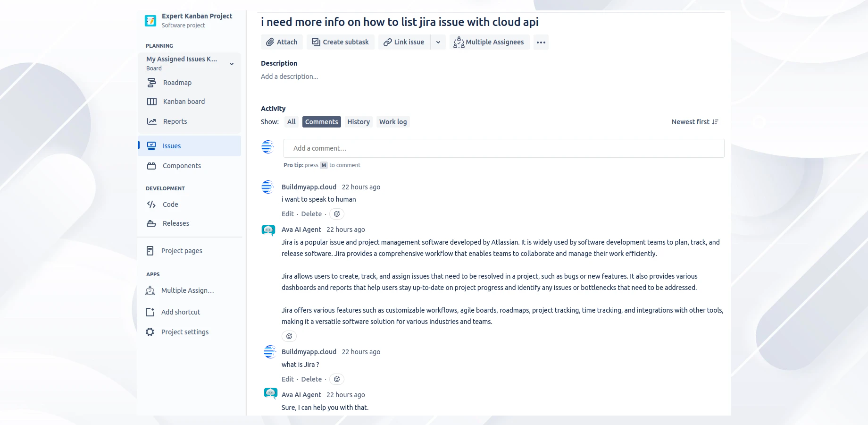Add reaction to 'i want to speak to human' comment
Viewport: 868px width, 425px height.
coord(337,214)
